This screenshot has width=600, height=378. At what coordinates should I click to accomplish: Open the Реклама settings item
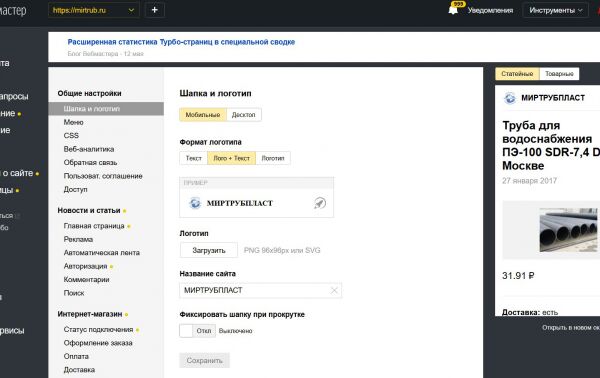78,240
